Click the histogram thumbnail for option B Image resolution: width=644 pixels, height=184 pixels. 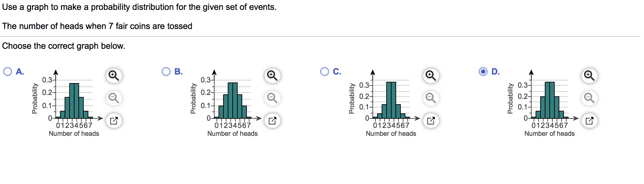226,103
